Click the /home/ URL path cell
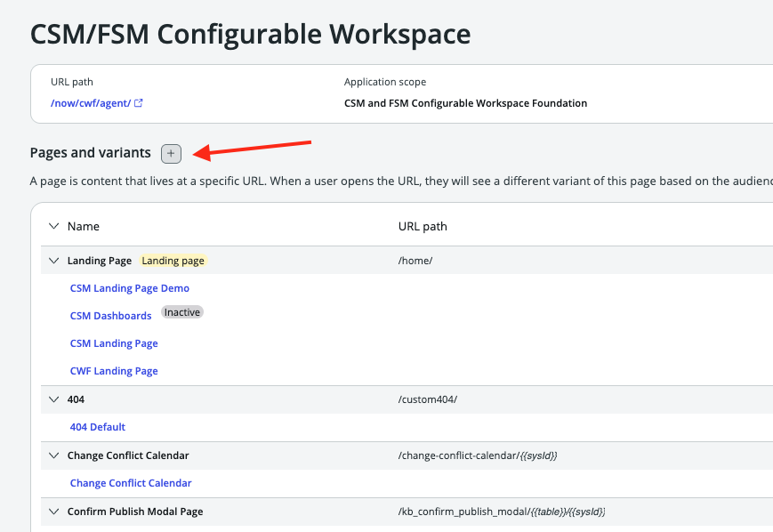 (x=415, y=261)
